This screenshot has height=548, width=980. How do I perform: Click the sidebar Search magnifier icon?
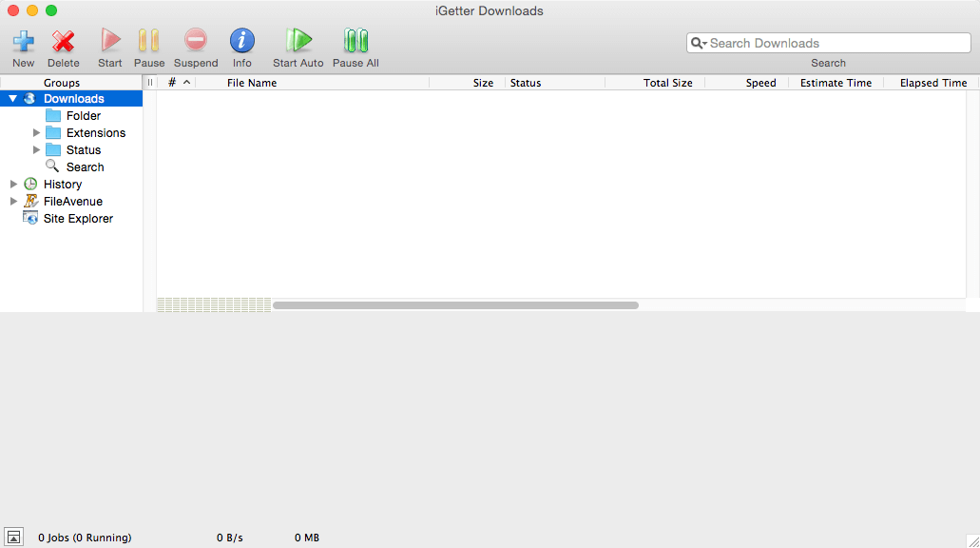(52, 166)
